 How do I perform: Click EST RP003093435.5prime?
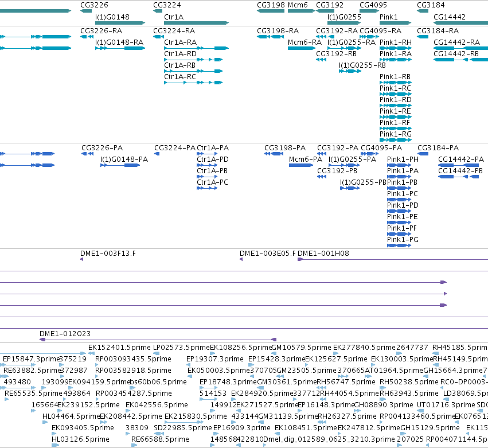point(133,359)
